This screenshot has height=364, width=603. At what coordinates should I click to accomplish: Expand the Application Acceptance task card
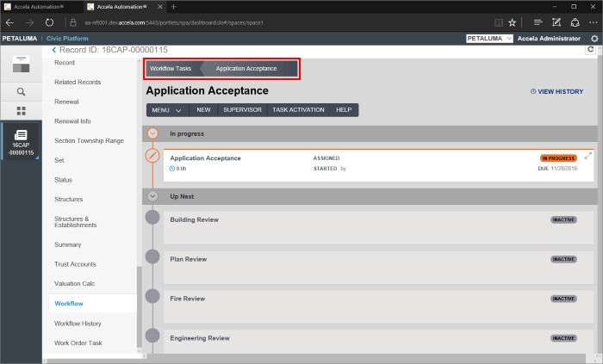588,156
